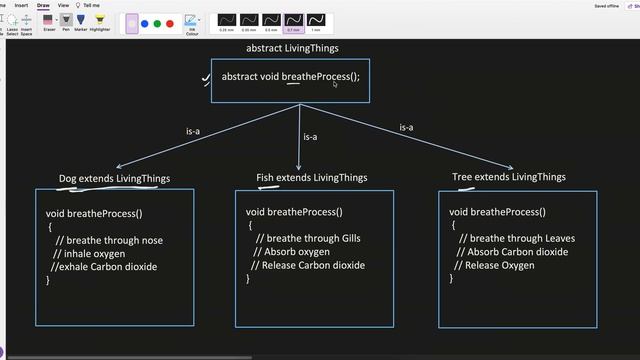Open the Tell me search box
Viewport: 640px width, 360px height.
88,5
